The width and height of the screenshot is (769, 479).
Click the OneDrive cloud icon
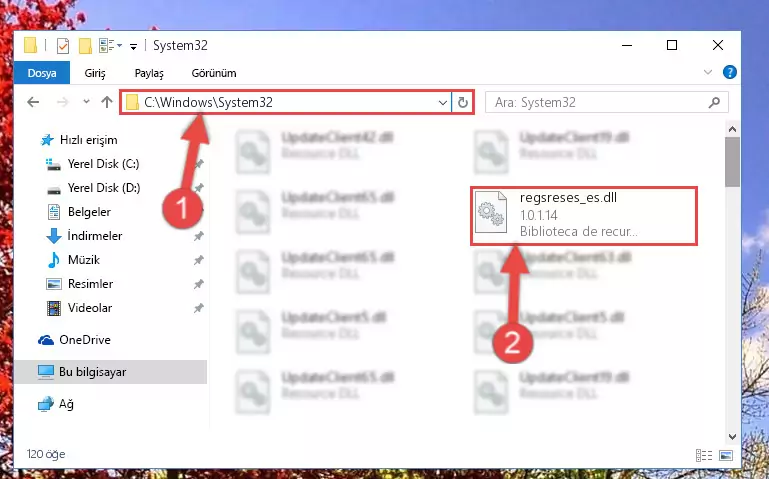[x=46, y=340]
